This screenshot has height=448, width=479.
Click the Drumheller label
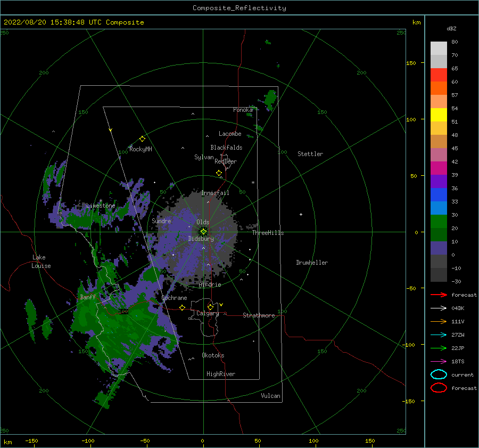pyautogui.click(x=312, y=263)
